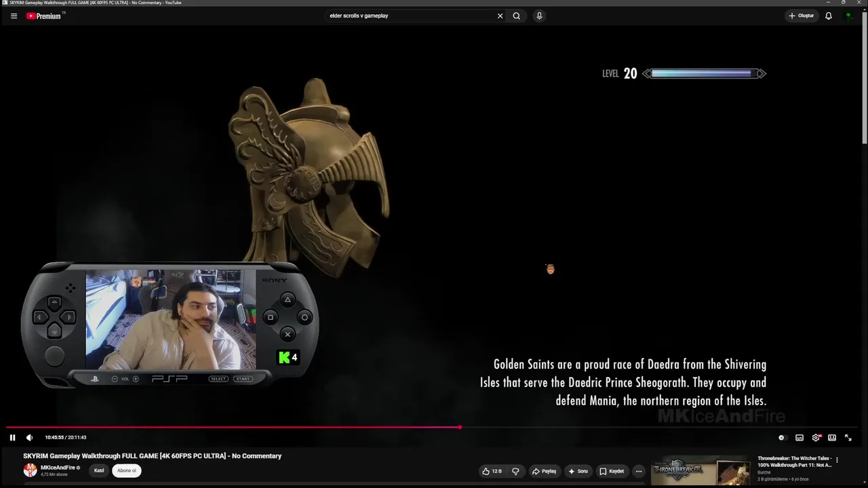
Task: Open the Thronebreaker recommended video thumbnail
Action: point(701,472)
